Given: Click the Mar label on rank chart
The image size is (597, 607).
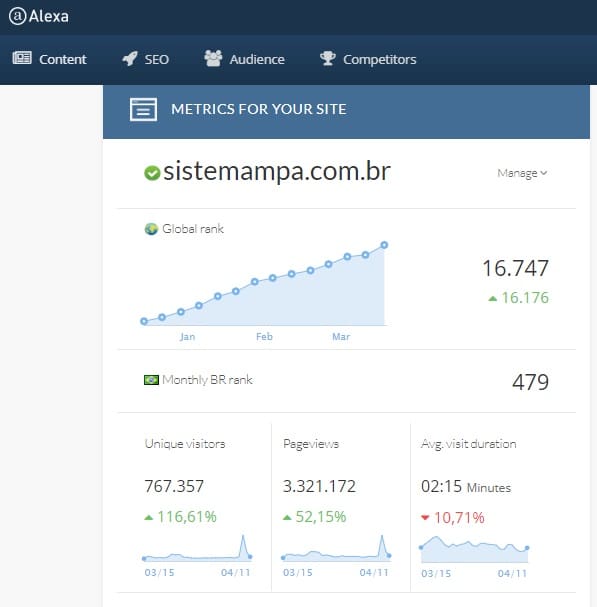Looking at the screenshot, I should point(341,337).
